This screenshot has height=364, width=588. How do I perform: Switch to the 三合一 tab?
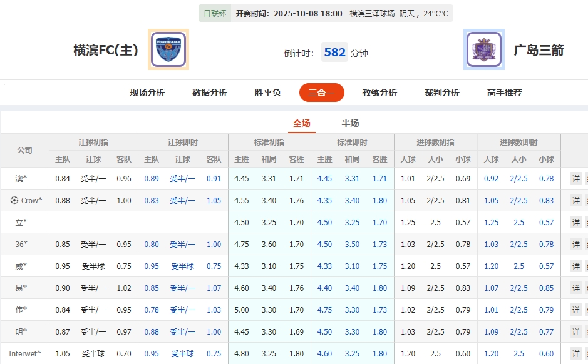point(321,92)
